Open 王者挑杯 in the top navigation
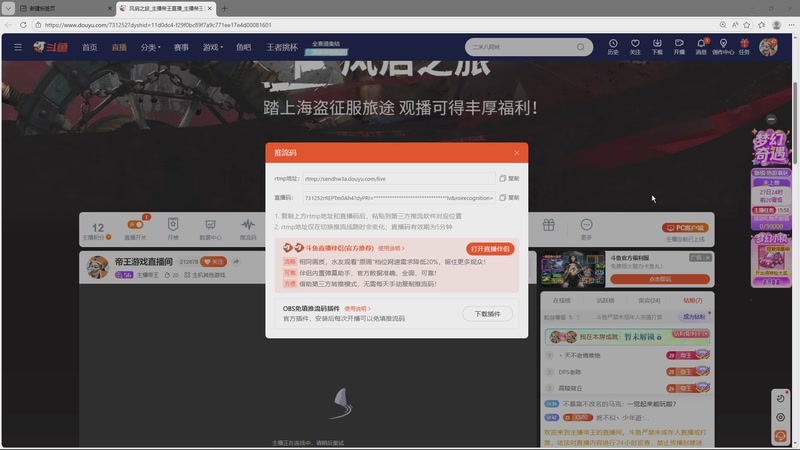 tap(282, 47)
